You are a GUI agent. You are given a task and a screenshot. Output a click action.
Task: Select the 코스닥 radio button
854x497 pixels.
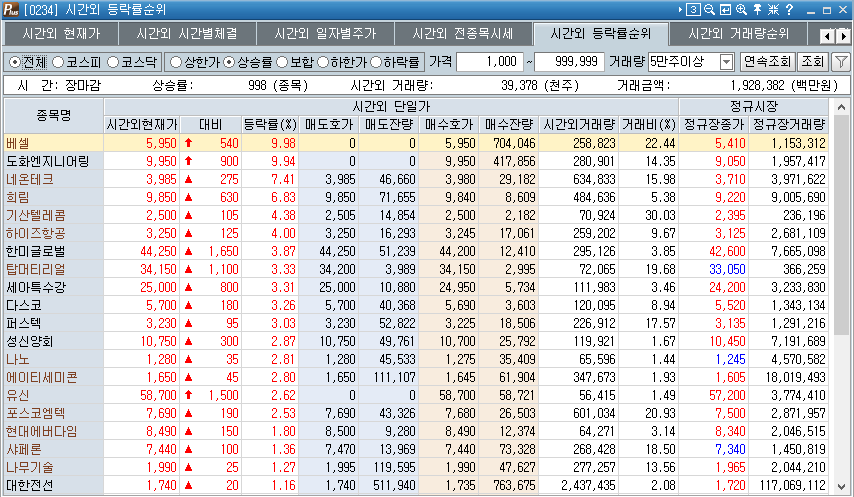(113, 62)
